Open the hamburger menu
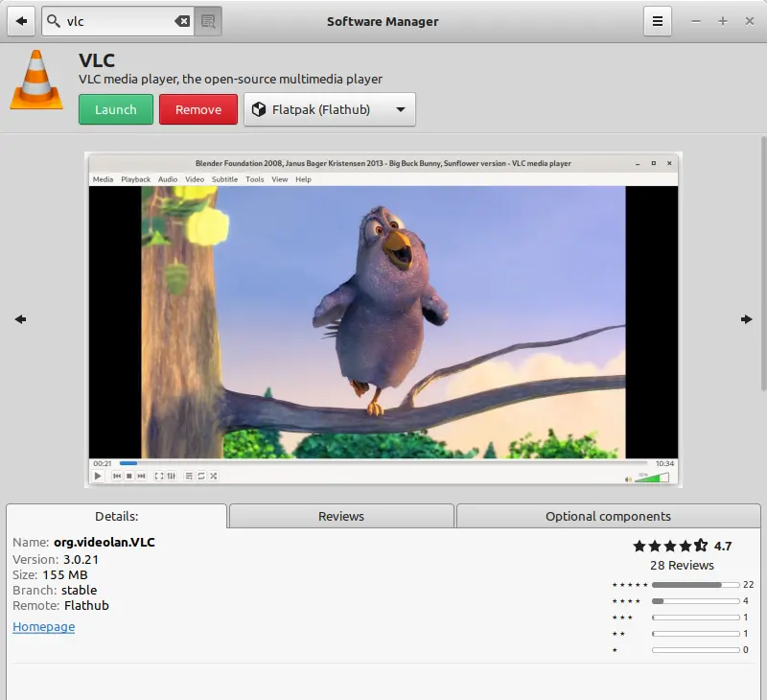767x700 pixels. (x=658, y=21)
